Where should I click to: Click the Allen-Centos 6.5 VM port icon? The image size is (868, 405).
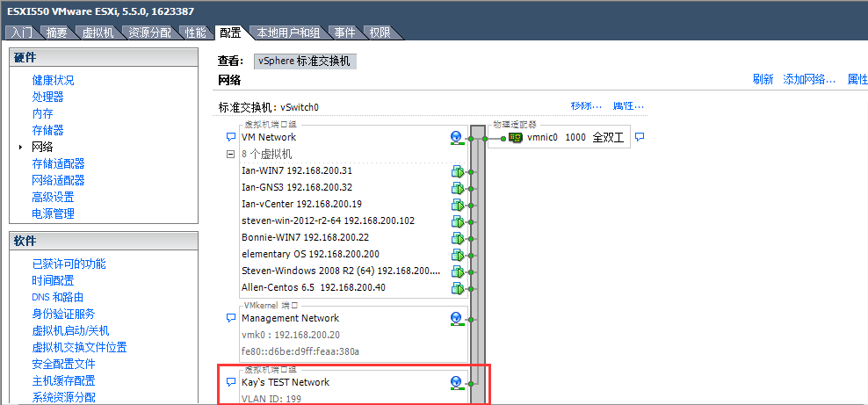coord(457,288)
